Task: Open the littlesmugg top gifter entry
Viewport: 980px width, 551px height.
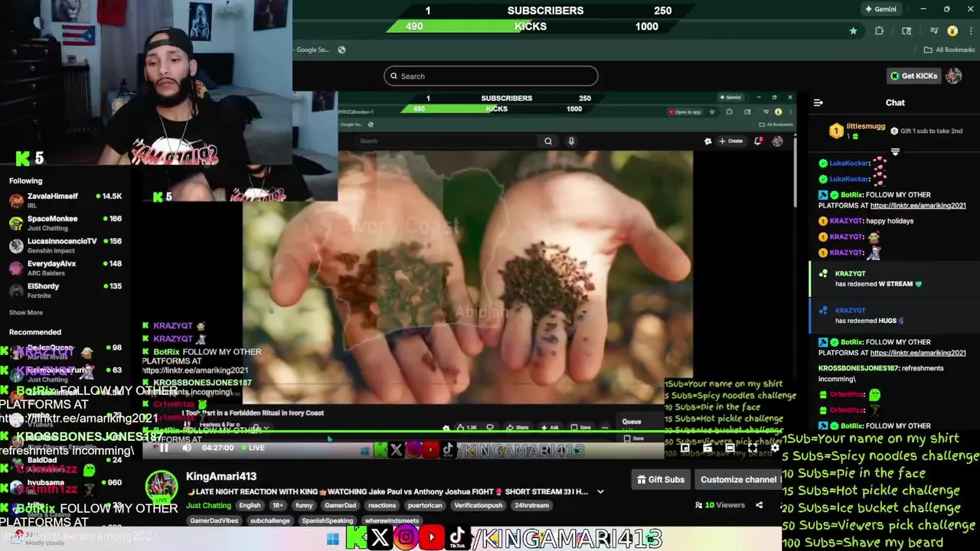Action: pyautogui.click(x=857, y=131)
